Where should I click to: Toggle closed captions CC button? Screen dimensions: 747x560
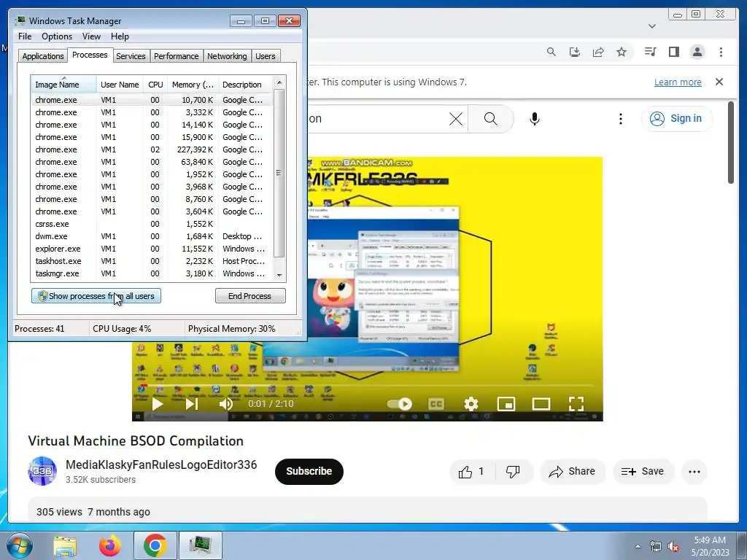click(x=436, y=404)
